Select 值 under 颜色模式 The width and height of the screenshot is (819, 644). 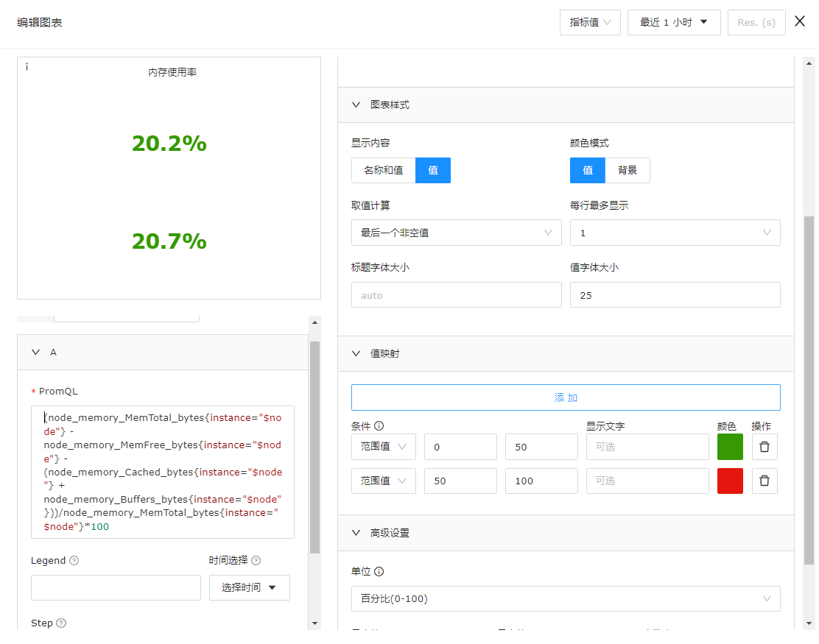coord(587,170)
